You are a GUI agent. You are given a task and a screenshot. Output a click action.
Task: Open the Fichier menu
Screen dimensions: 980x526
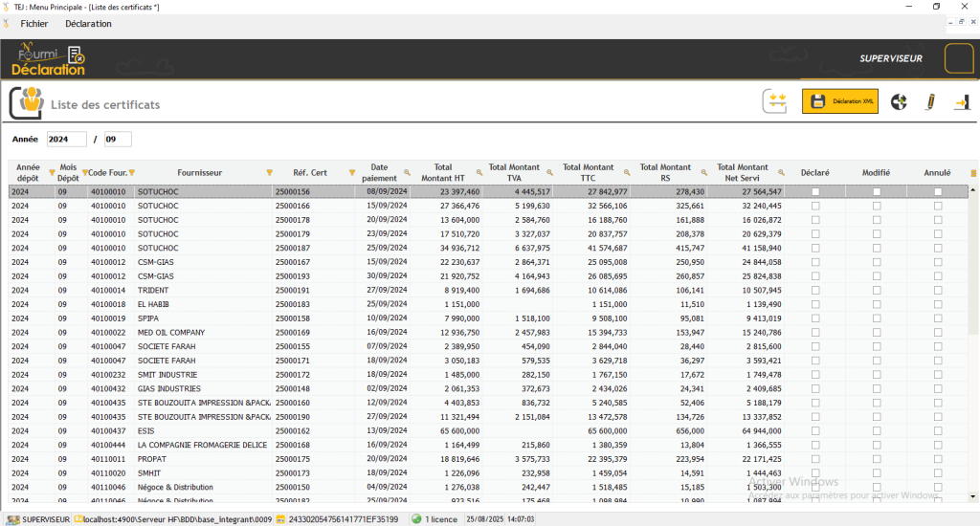(34, 23)
